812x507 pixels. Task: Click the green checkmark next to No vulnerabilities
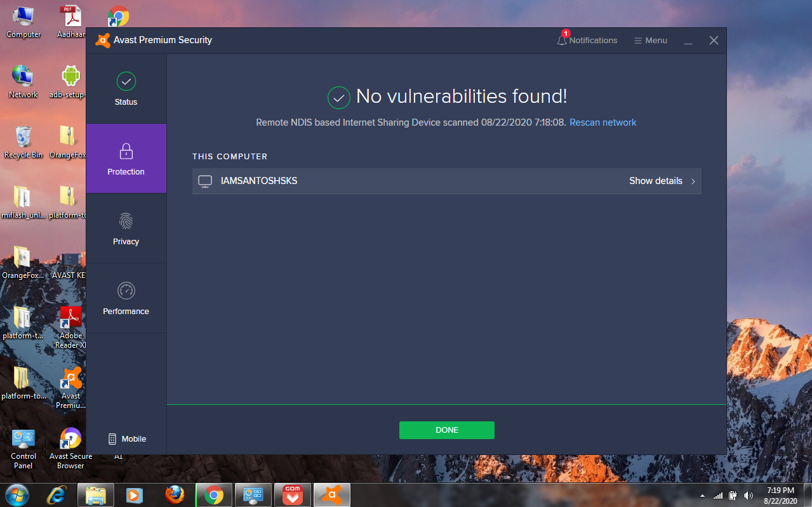click(x=339, y=98)
